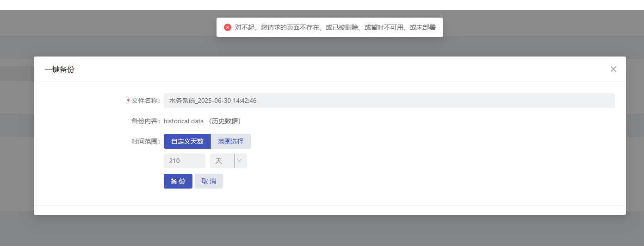Click the 取消 button
This screenshot has width=644, height=246.
[x=209, y=181]
